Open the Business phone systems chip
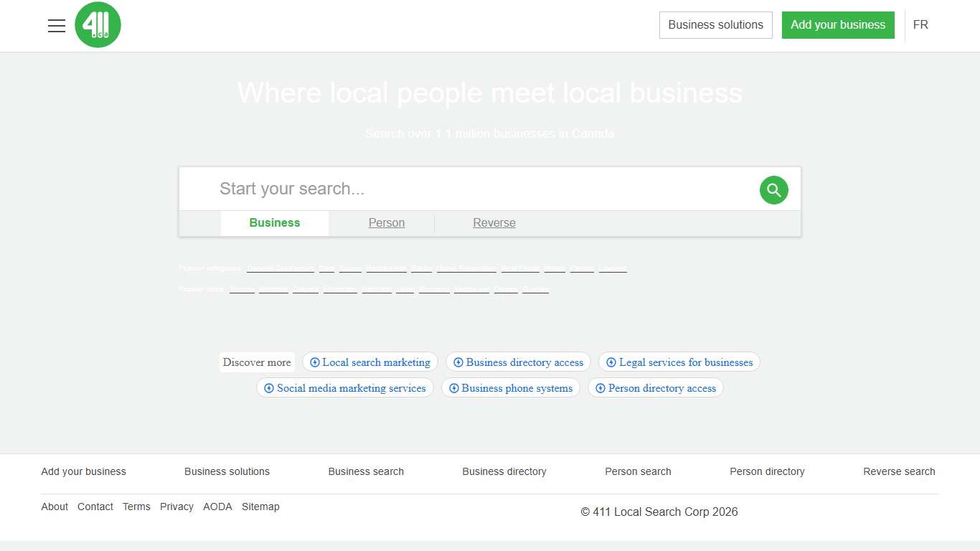This screenshot has width=980, height=551. coord(510,387)
